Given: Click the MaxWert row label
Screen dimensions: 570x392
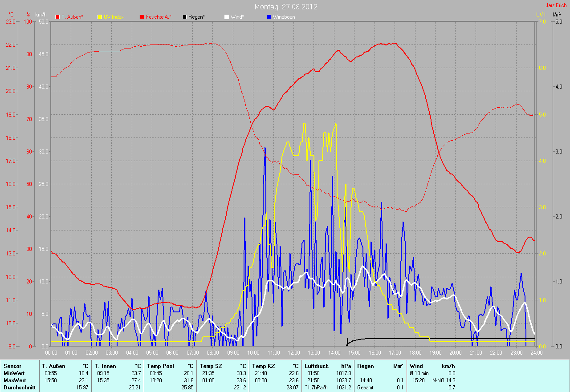Looking at the screenshot, I should [x=15, y=380].
